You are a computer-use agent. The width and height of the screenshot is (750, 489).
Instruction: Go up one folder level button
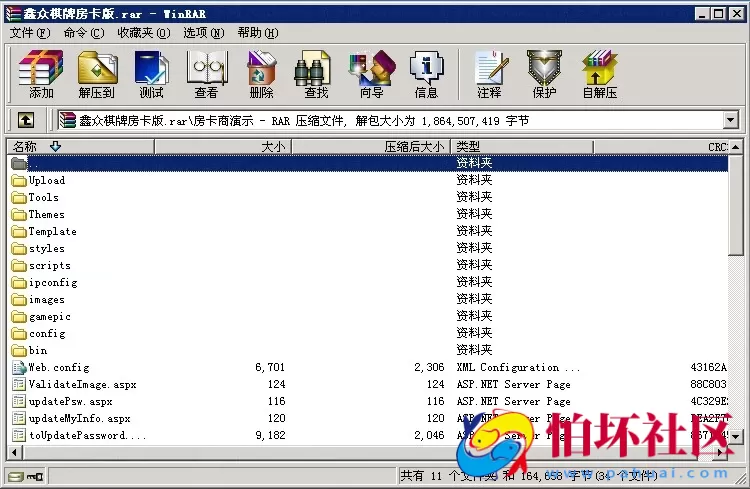26,121
